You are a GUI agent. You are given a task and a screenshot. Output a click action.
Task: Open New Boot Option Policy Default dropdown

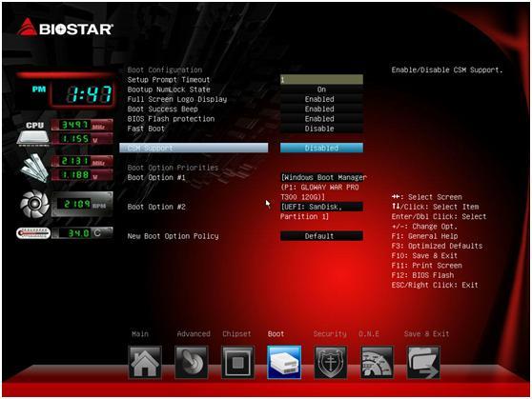321,236
